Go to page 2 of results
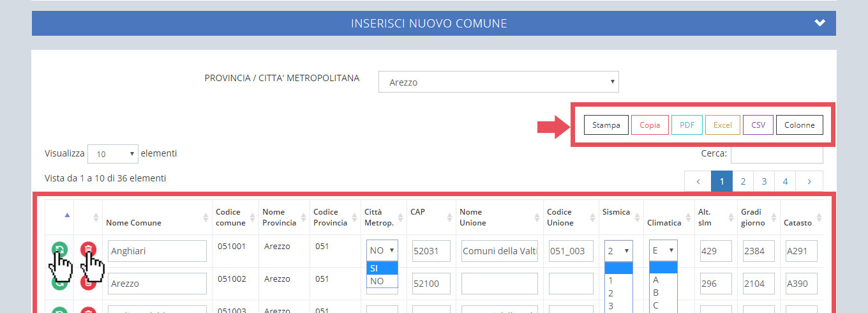Screen dimensions: 868x313 pos(743,181)
